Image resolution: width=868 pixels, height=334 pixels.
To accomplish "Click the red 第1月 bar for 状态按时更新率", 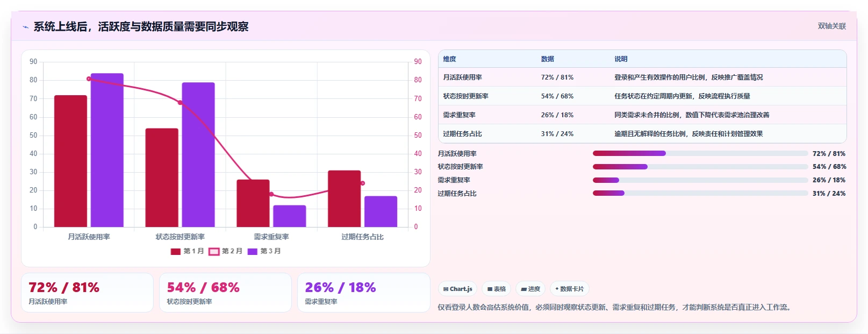I will [162, 177].
